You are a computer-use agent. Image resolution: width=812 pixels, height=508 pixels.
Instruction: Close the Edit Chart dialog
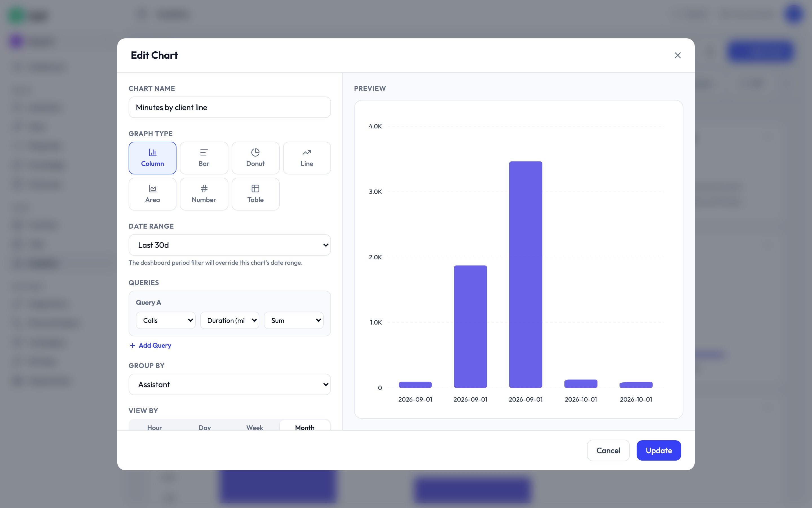[678, 55]
